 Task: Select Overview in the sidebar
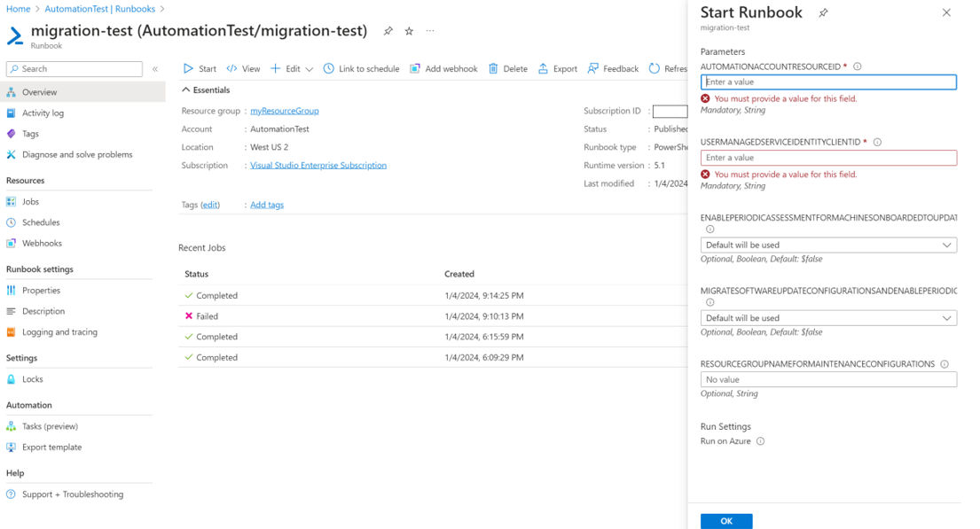pos(82,92)
